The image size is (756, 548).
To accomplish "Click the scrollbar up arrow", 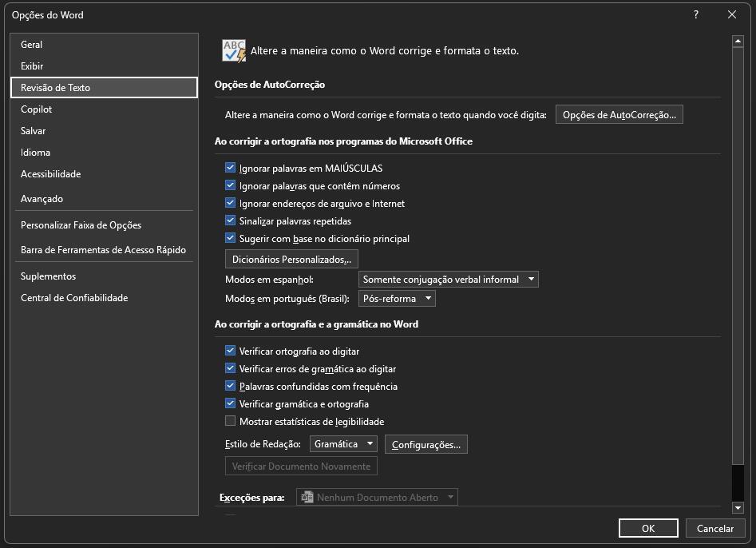I will coord(738,42).
